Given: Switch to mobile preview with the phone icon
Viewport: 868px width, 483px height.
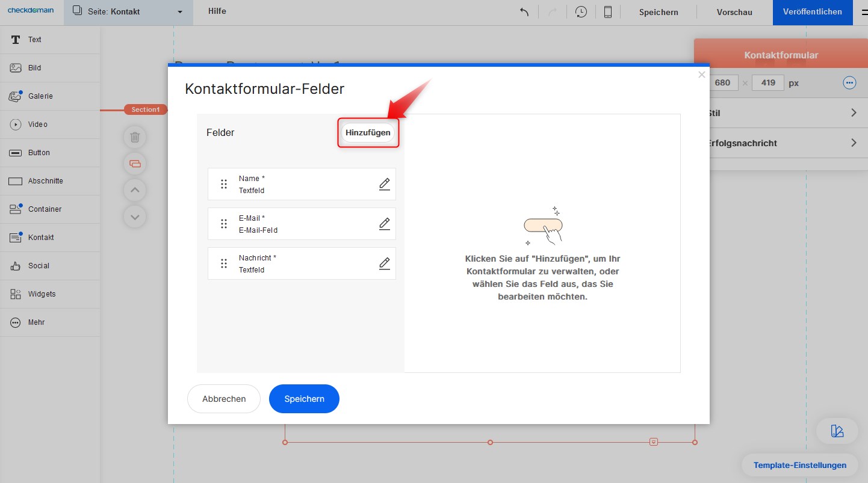Looking at the screenshot, I should point(607,11).
